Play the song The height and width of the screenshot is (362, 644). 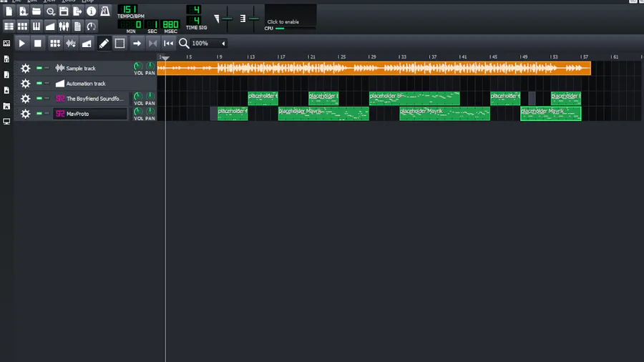(21, 43)
